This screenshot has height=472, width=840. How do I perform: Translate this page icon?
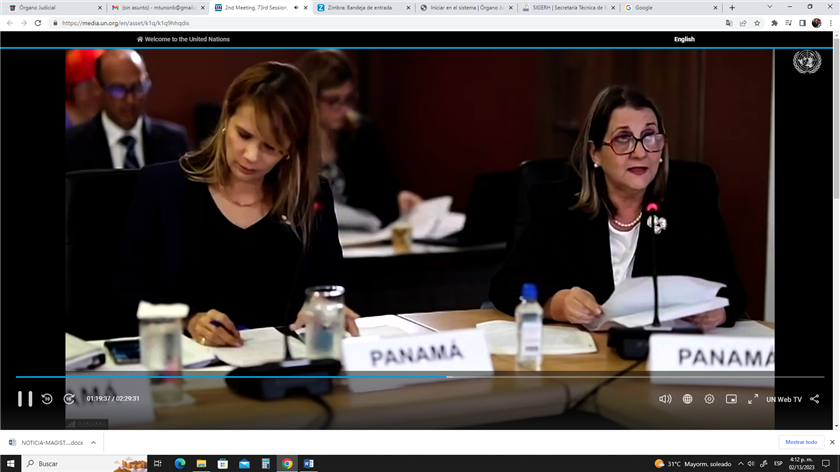point(729,23)
